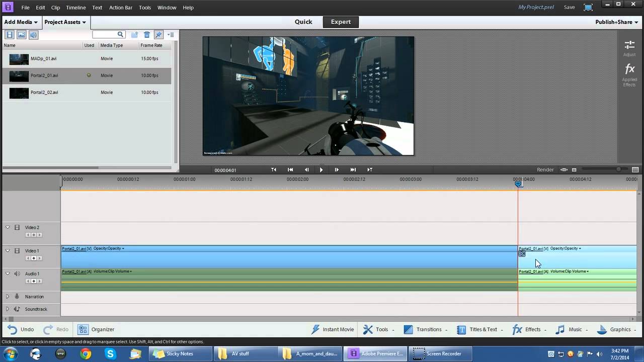Viewport: 644px width, 362px height.
Task: Mute the Audio 1 track speaker icon
Action: pyautogui.click(x=17, y=274)
